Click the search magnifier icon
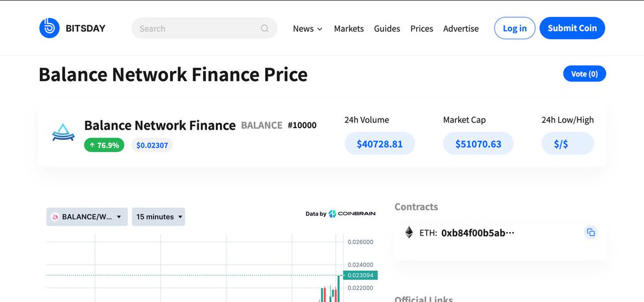This screenshot has width=644, height=302. pos(265,28)
